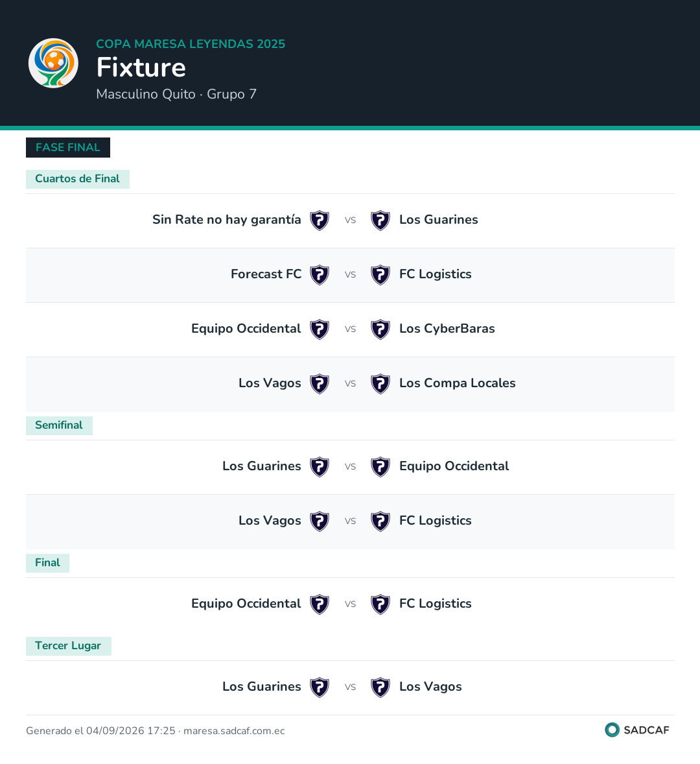Select the Tercer Lugar section tag
Screen dimensions: 700x764
click(x=68, y=645)
